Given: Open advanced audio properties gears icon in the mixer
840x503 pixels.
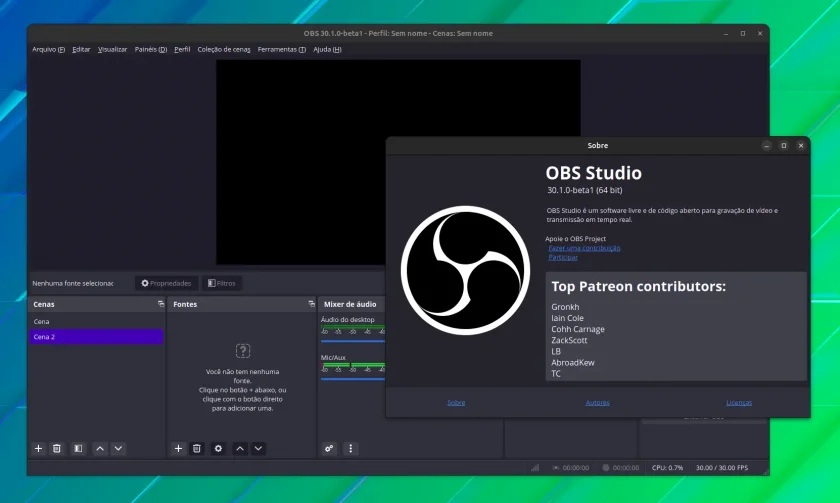Looking at the screenshot, I should [329, 448].
